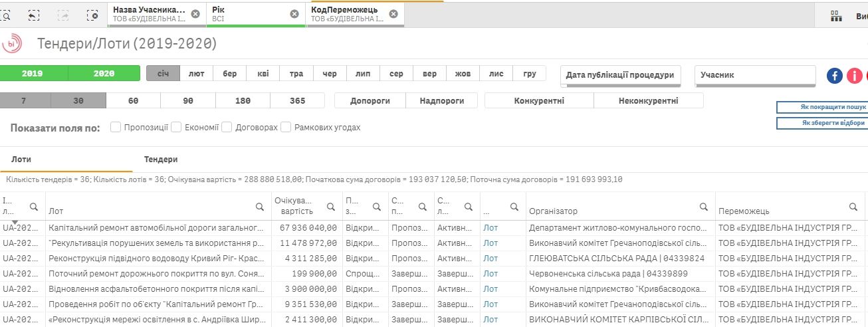
Task: Select month вер
Action: tap(429, 73)
